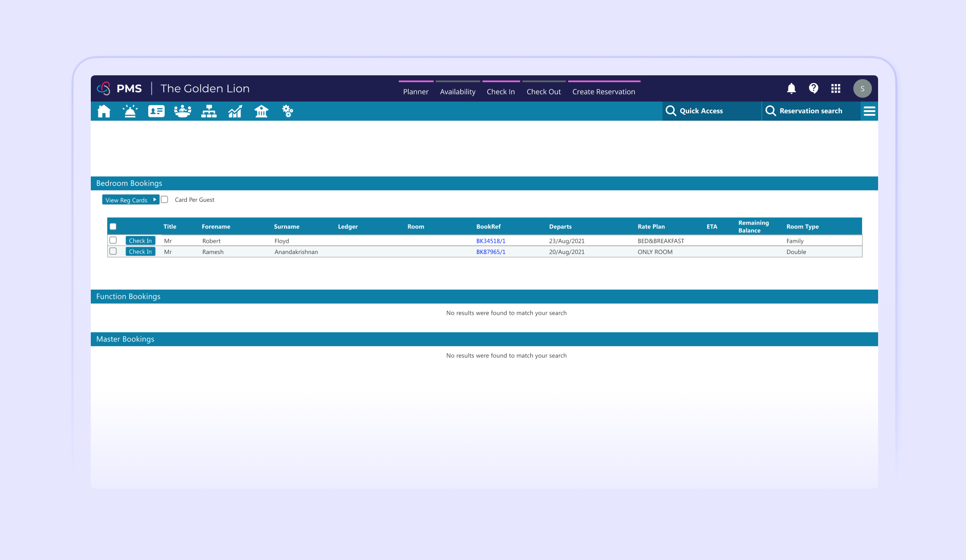Open the reception bell icon
Viewport: 966px width, 560px height.
pos(130,112)
